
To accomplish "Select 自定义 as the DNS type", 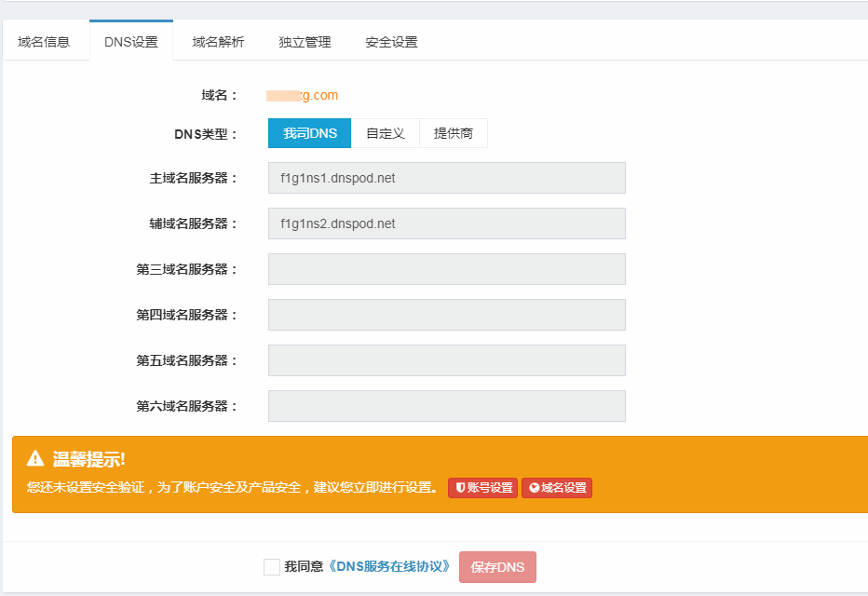I will [386, 133].
